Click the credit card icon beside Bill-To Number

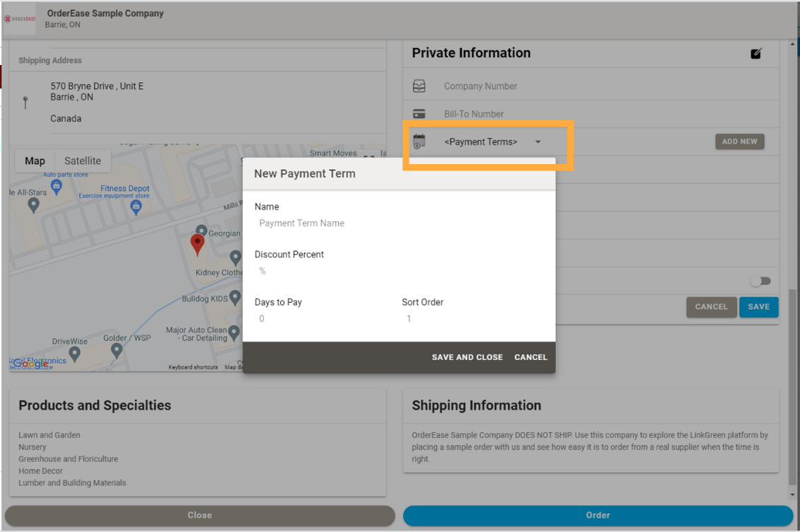pos(419,113)
